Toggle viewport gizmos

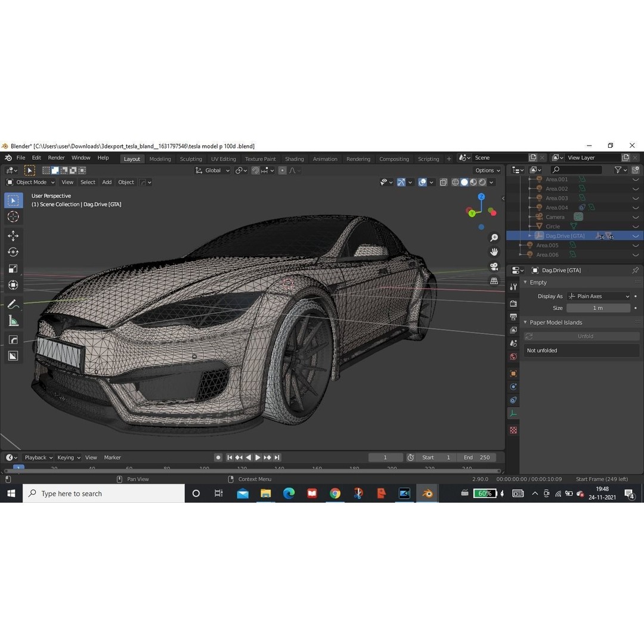point(401,182)
